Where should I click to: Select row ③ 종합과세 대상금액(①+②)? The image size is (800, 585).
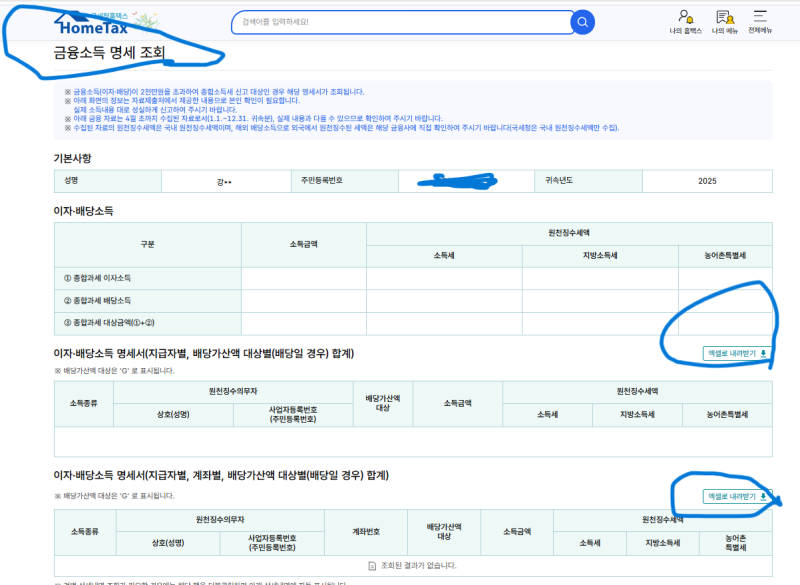point(413,323)
